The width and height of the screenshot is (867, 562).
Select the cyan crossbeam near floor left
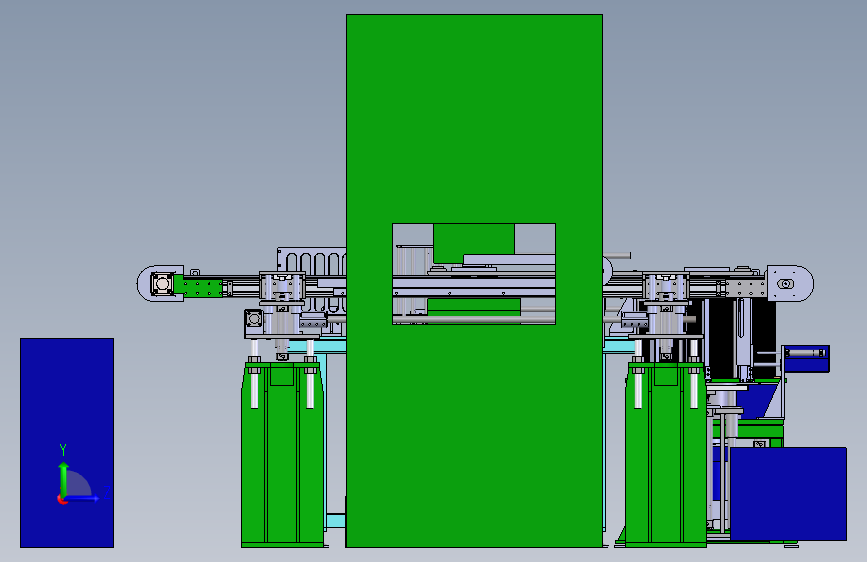336,521
